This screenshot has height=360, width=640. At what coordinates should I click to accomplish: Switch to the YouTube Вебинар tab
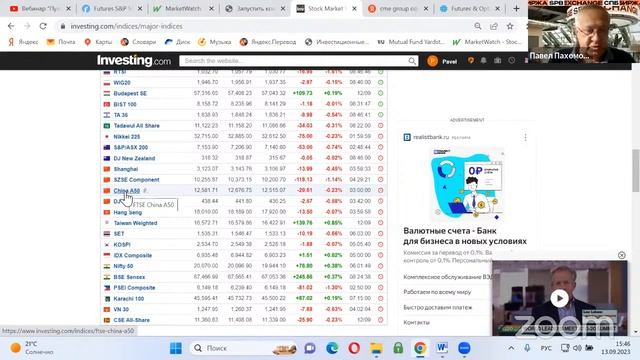39,8
